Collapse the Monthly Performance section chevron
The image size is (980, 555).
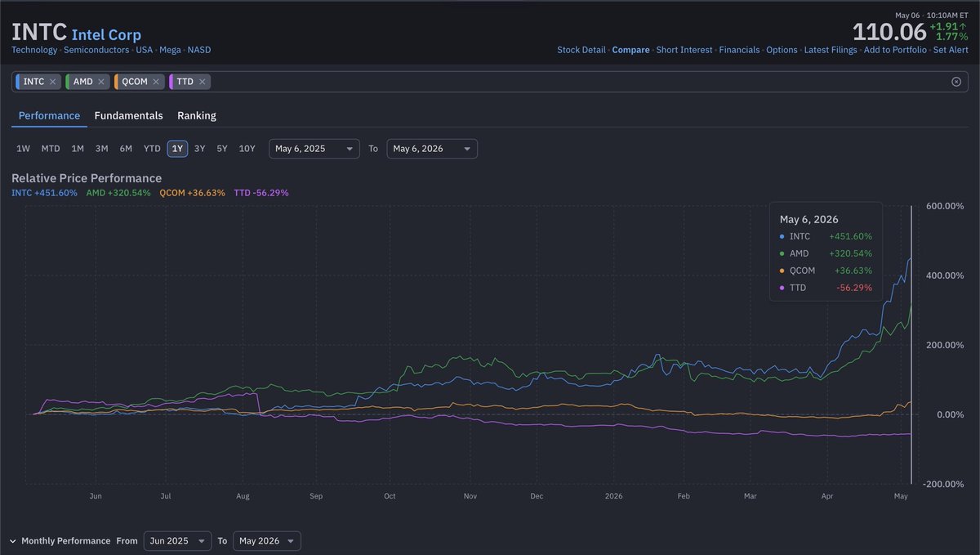pyautogui.click(x=13, y=541)
